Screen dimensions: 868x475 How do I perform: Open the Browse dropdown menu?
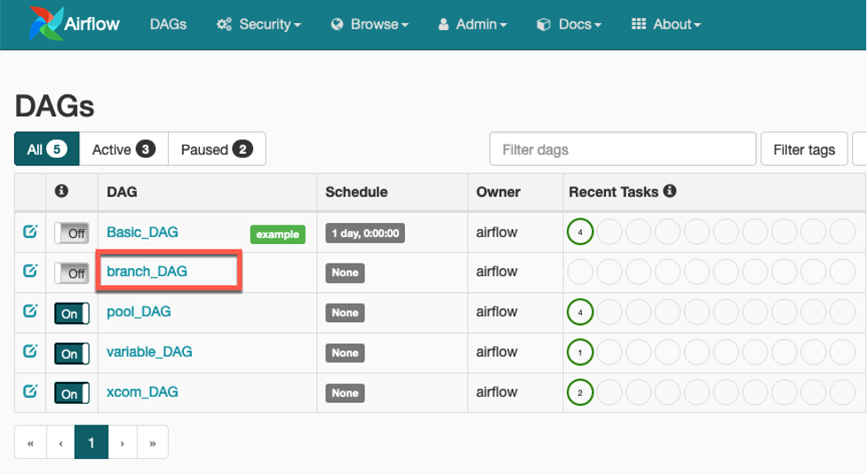pyautogui.click(x=369, y=24)
